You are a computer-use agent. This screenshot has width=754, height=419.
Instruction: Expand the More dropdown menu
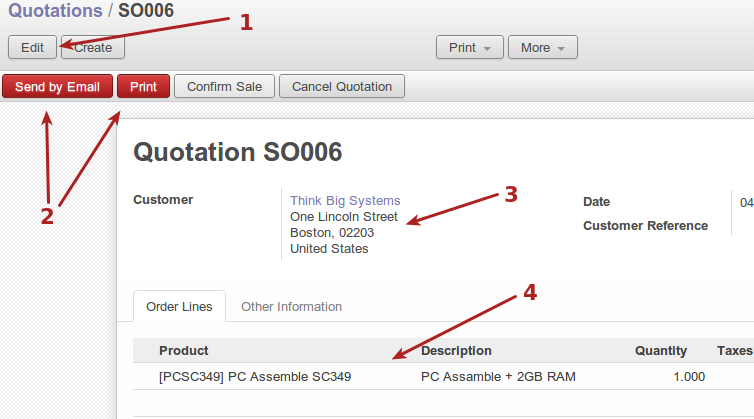pyautogui.click(x=542, y=47)
